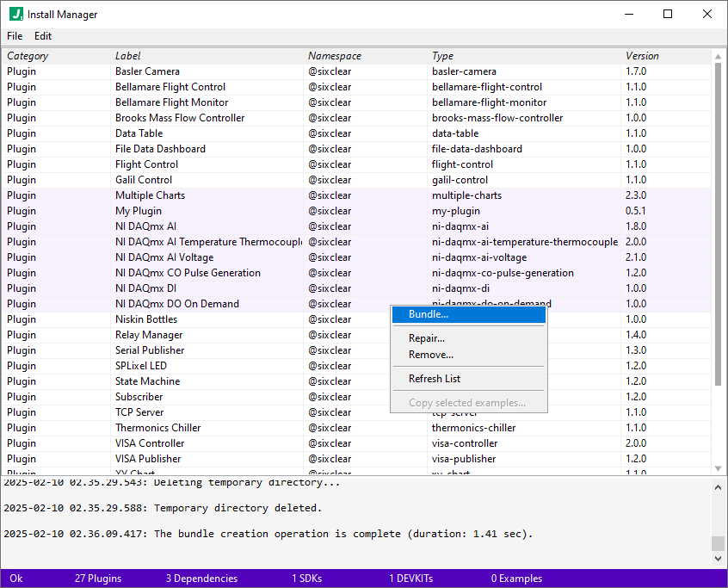
Task: Select the My Plugin row
Action: tap(172, 210)
